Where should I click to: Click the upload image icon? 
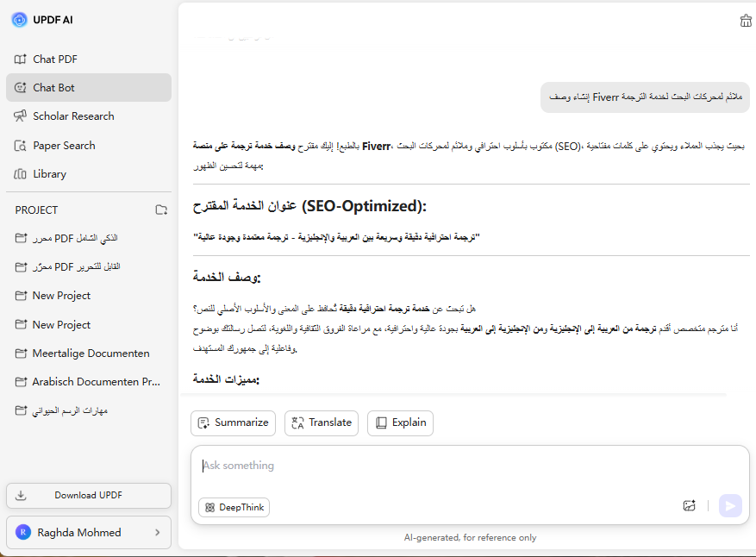tap(690, 505)
